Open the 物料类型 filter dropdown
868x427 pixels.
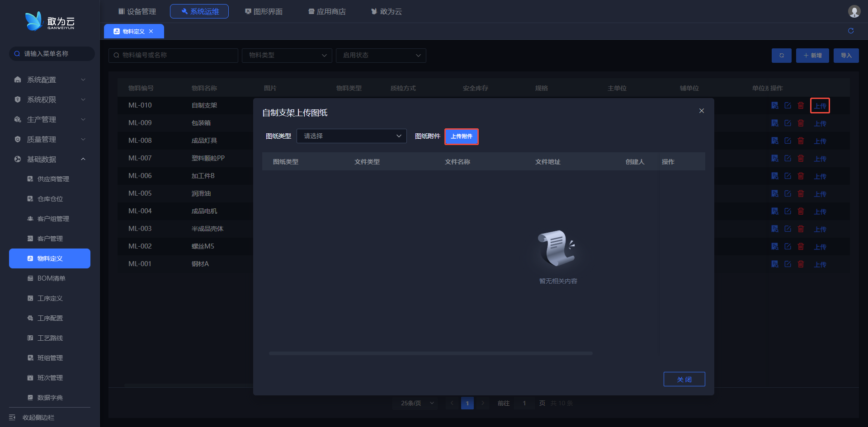click(x=287, y=56)
